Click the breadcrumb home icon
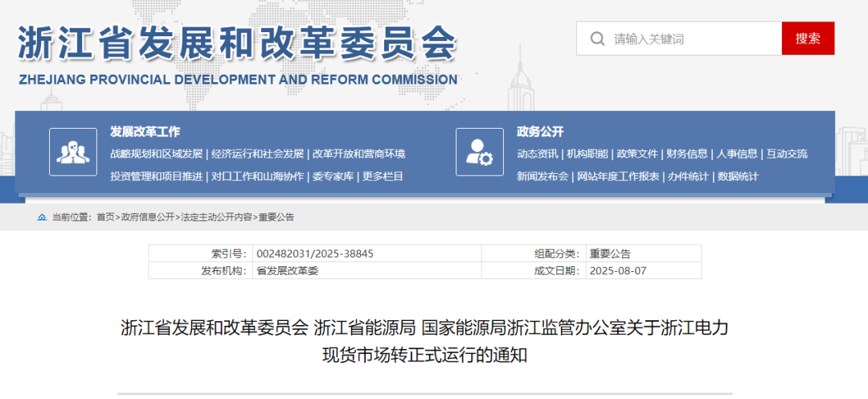 42,217
